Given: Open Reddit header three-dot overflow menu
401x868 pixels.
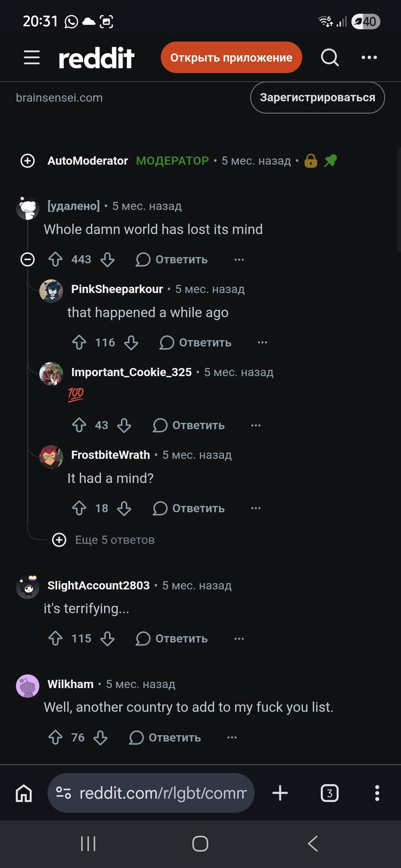Looking at the screenshot, I should (x=369, y=57).
